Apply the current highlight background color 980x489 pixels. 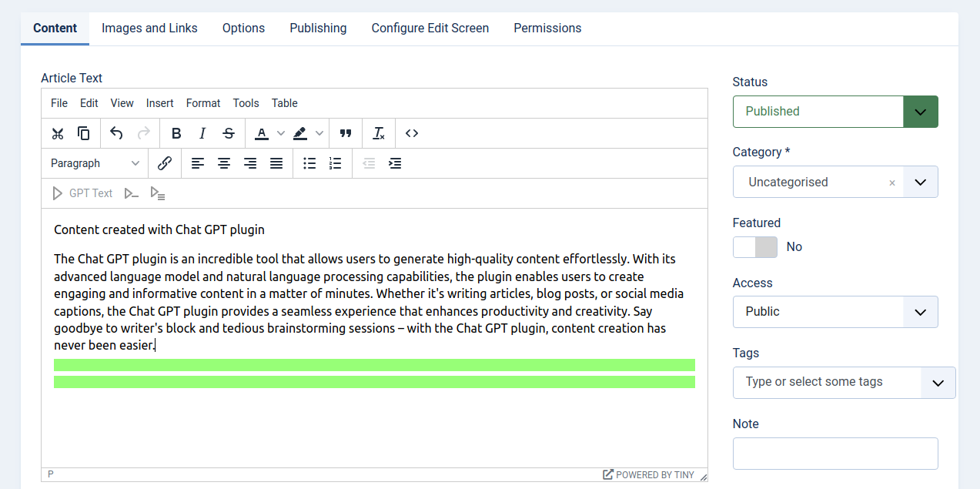tap(300, 133)
